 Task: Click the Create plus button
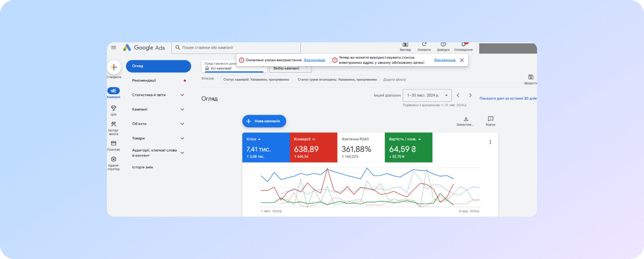click(x=114, y=67)
